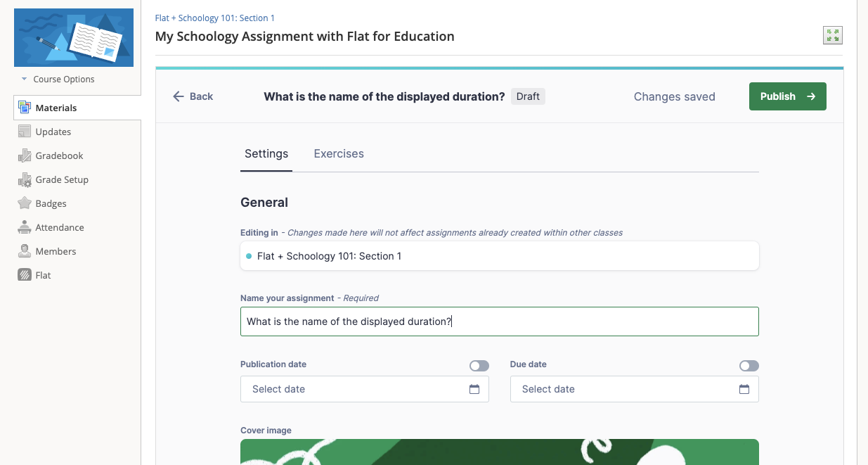Open the Updates section in sidebar
Viewport: 868px width, 465px height.
click(53, 132)
